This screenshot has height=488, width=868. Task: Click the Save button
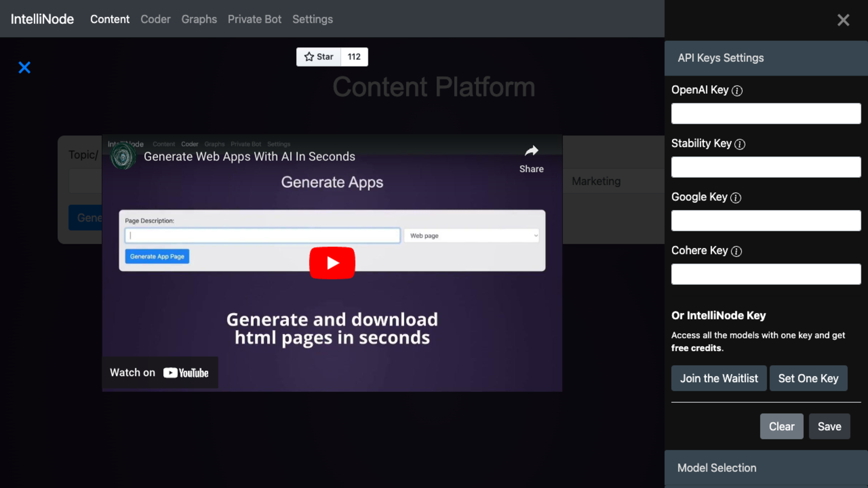coord(829,426)
